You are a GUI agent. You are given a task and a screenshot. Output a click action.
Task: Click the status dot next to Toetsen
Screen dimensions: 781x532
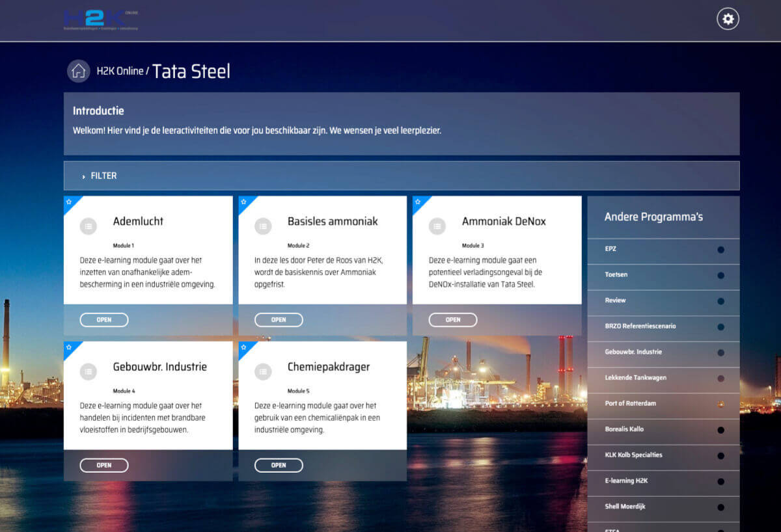(720, 275)
